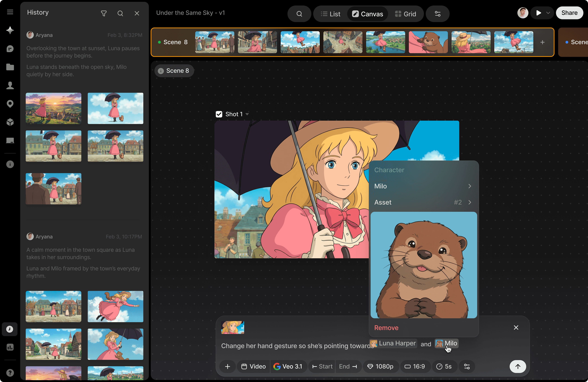588x382 pixels.
Task: Toggle the Start frame option
Action: (322, 366)
